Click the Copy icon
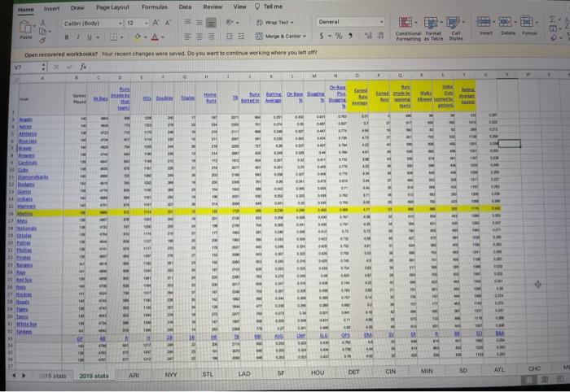The height and width of the screenshot is (392, 570). click(42, 32)
